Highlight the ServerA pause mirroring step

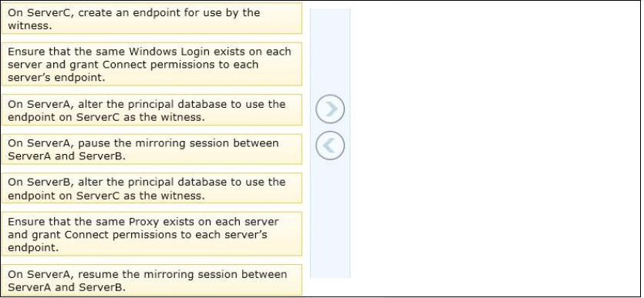152,149
